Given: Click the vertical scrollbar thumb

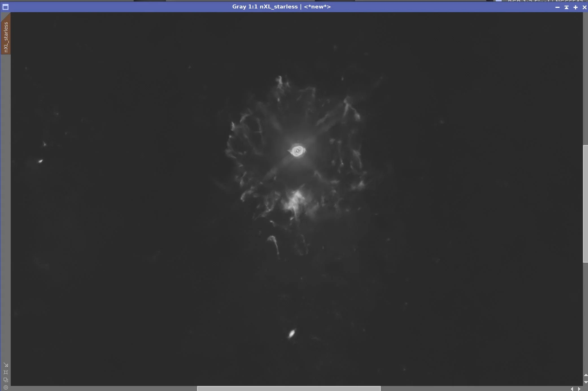Looking at the screenshot, I should point(585,204).
